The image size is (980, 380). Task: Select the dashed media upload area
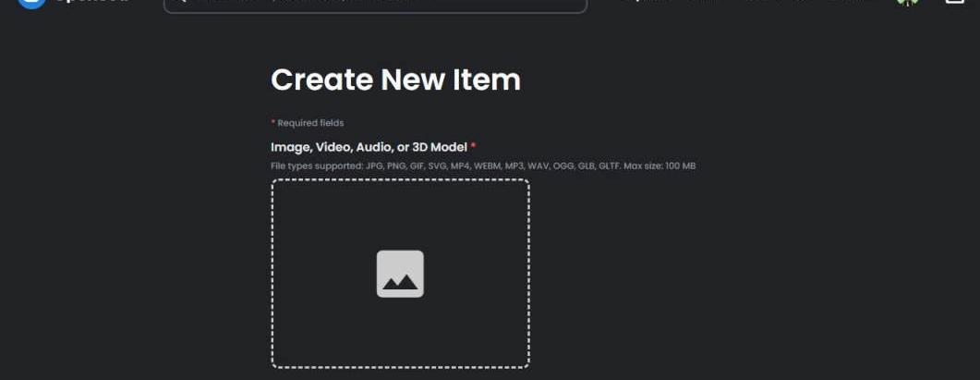(x=400, y=274)
